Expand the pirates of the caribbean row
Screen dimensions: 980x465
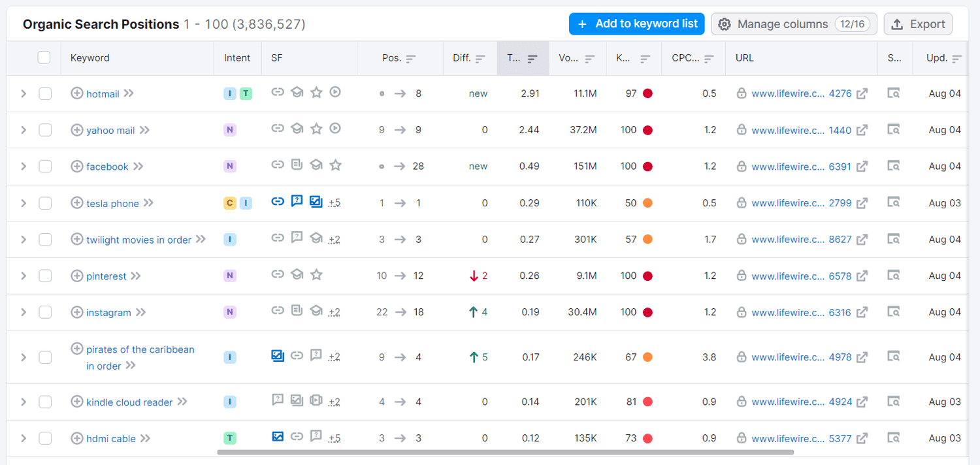coord(24,357)
